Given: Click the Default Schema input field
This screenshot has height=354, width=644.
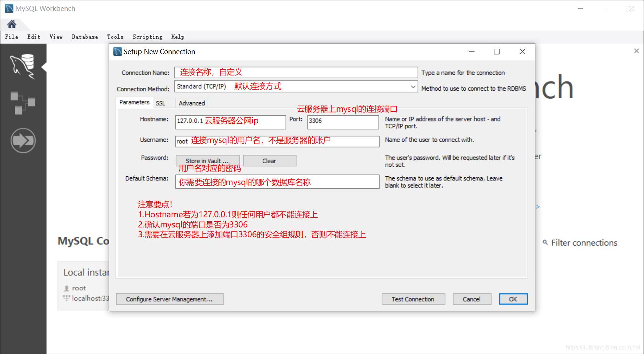Looking at the screenshot, I should coord(277,182).
